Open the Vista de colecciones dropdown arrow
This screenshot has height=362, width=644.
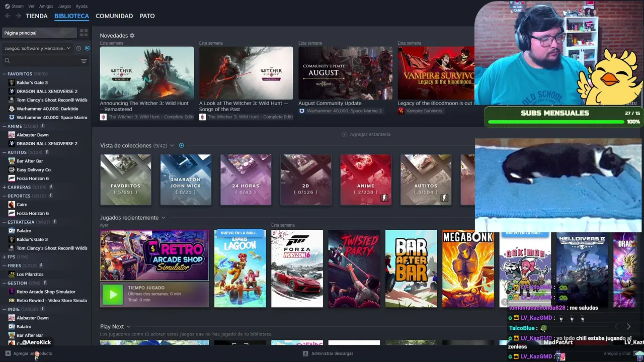point(172,146)
